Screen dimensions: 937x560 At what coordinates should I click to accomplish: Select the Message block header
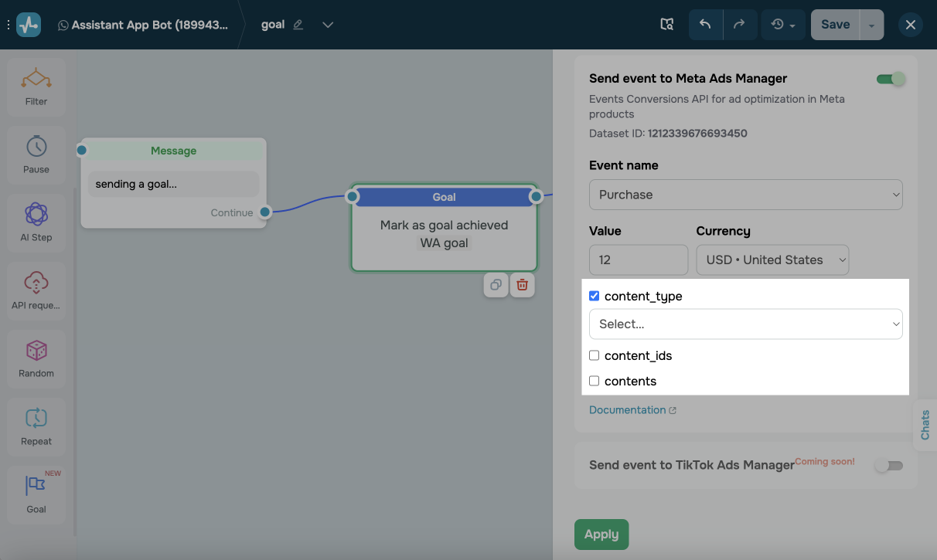174,151
